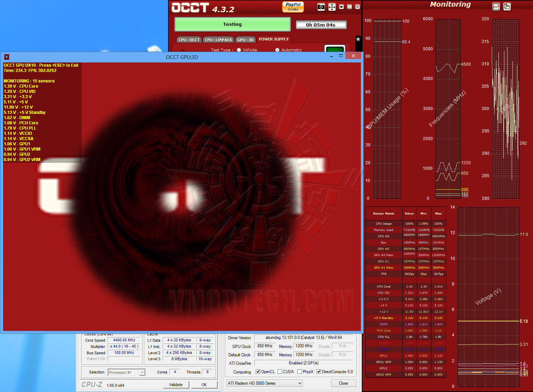Switch to the GPU:3D tab
Image resolution: width=533 pixels, height=392 pixels.
pos(246,40)
